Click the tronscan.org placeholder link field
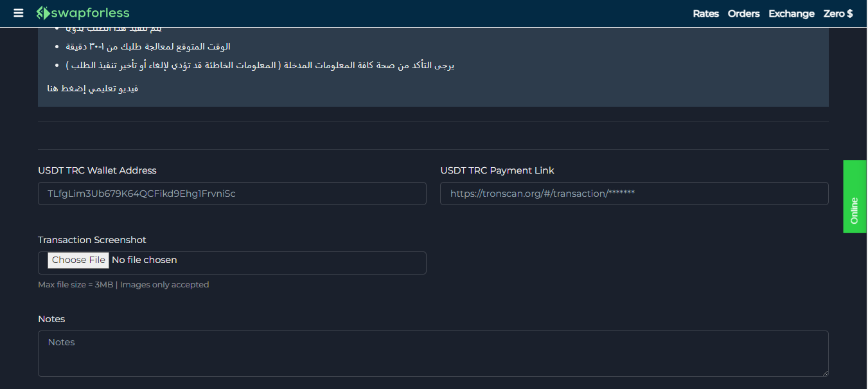Screen dimensions: 868x389 click(633, 193)
